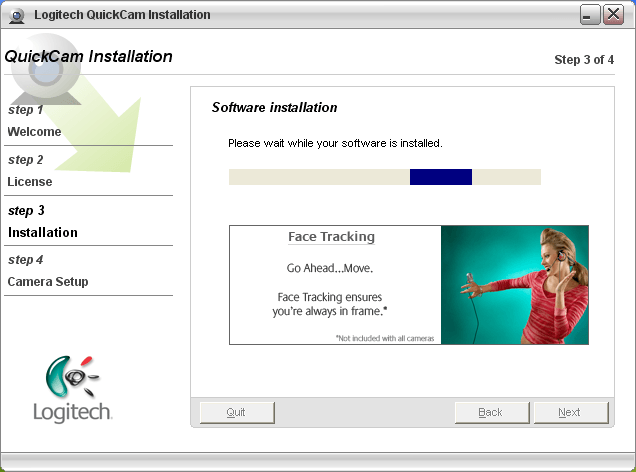Click the installation progress bar
Viewport: 636px width, 472px height.
tap(385, 177)
